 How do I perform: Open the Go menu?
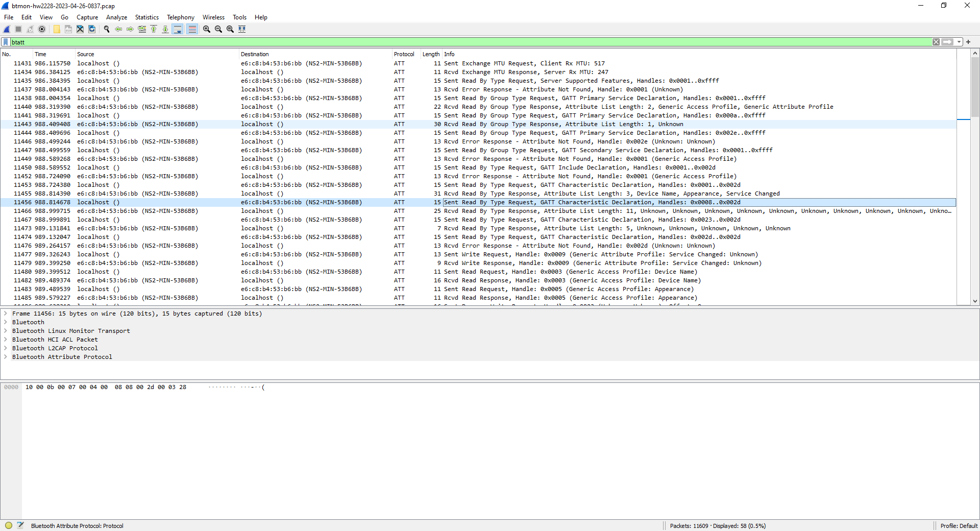(64, 17)
